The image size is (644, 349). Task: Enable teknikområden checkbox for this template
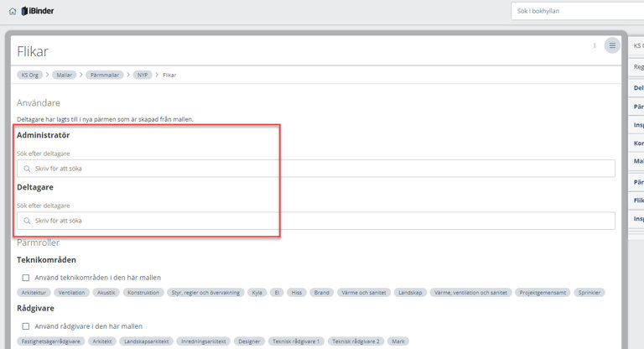(x=26, y=278)
